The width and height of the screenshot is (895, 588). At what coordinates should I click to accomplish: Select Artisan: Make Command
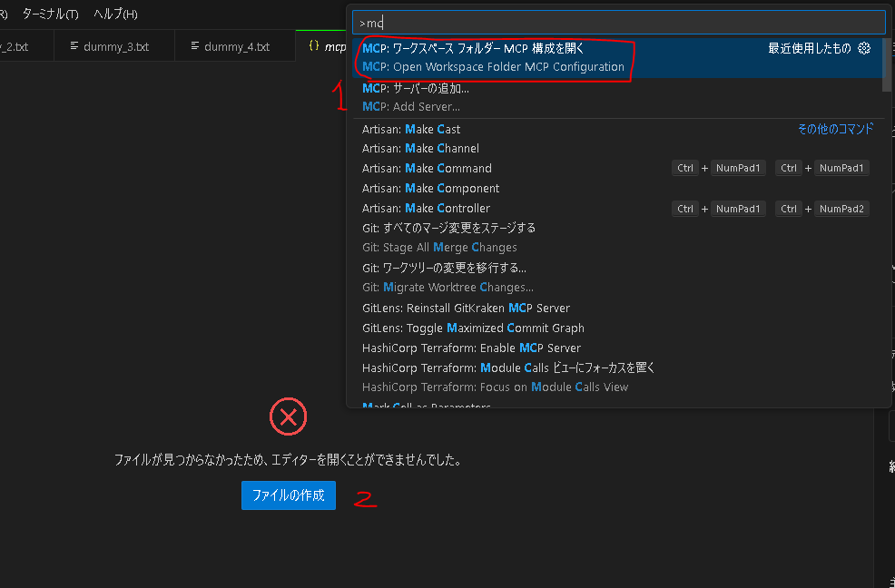(x=617, y=169)
